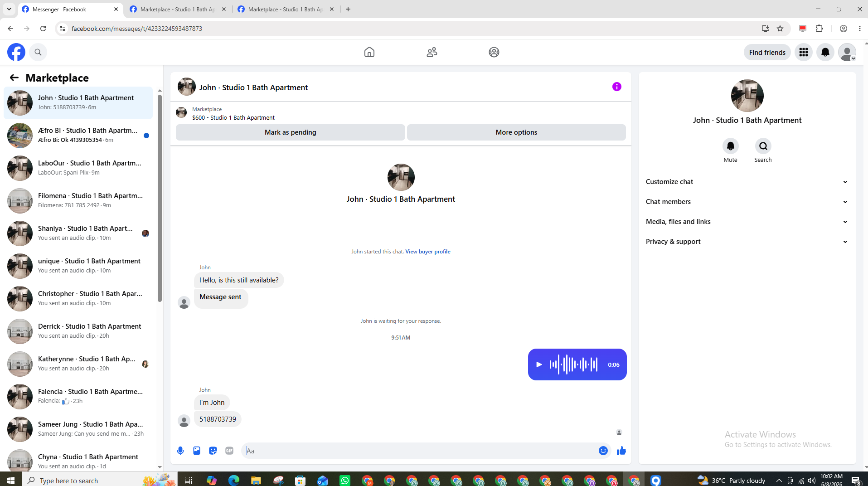Open the account profile menu

(847, 52)
